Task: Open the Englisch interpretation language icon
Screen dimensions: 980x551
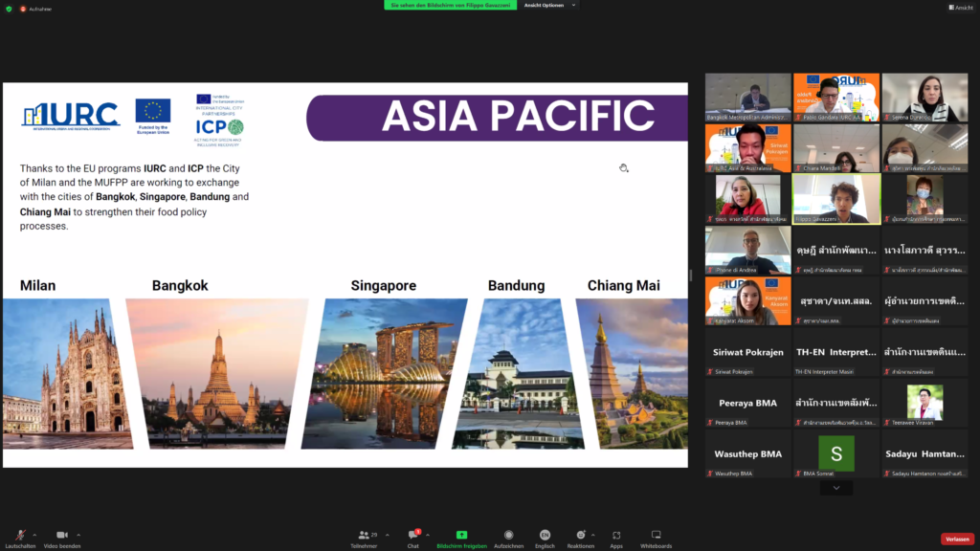Action: pyautogui.click(x=545, y=536)
